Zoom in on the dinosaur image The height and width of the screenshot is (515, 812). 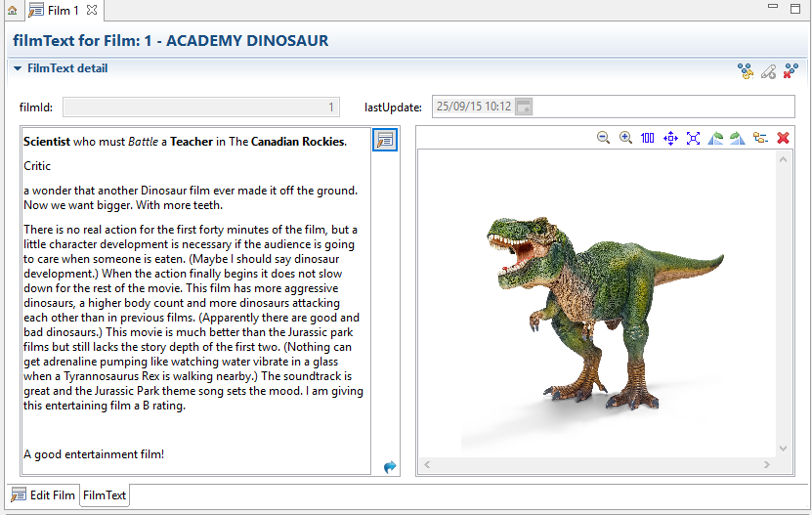(626, 139)
